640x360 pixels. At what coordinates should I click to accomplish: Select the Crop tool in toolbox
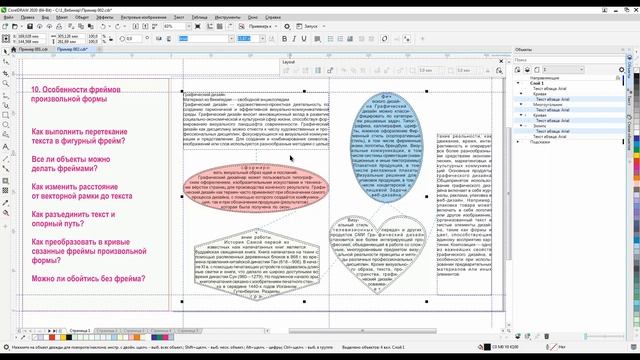click(x=6, y=73)
